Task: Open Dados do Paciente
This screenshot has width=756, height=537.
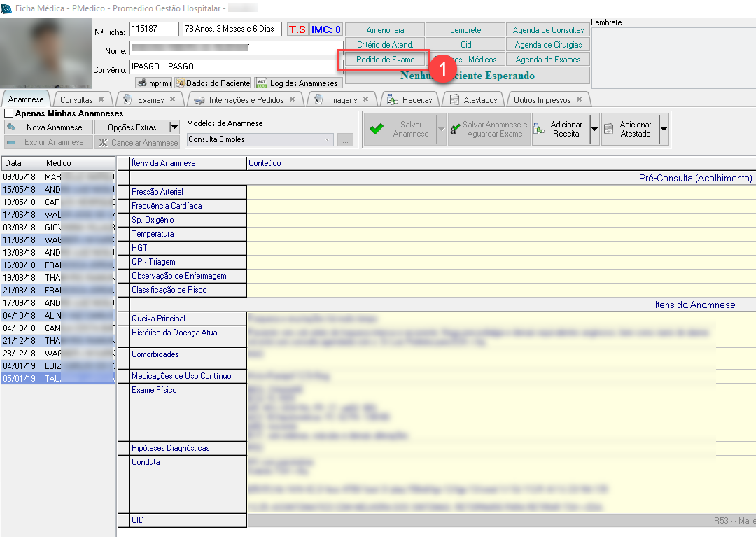Action: click(x=213, y=83)
